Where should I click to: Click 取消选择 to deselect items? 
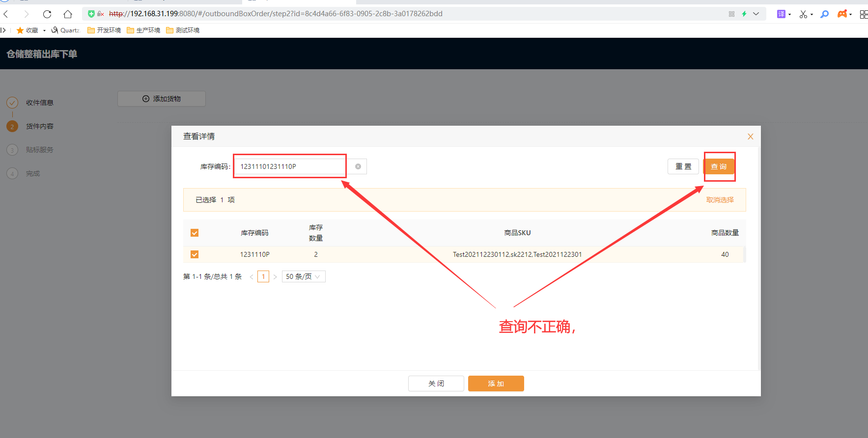(x=720, y=200)
